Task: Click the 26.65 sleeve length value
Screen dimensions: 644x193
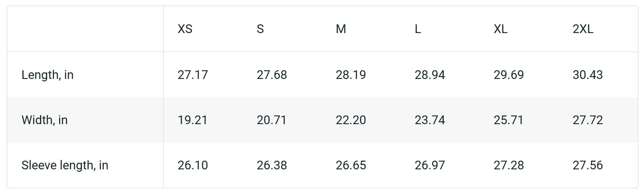Action: point(351,165)
